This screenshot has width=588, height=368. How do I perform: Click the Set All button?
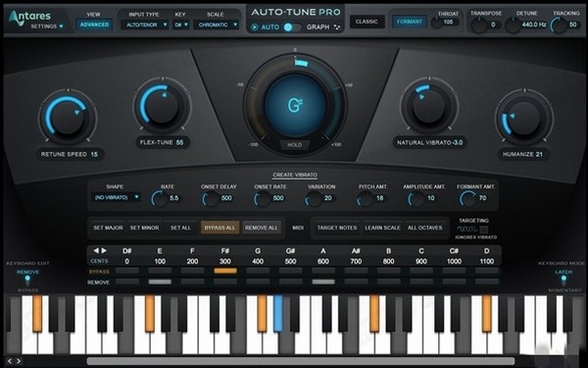pyautogui.click(x=180, y=228)
